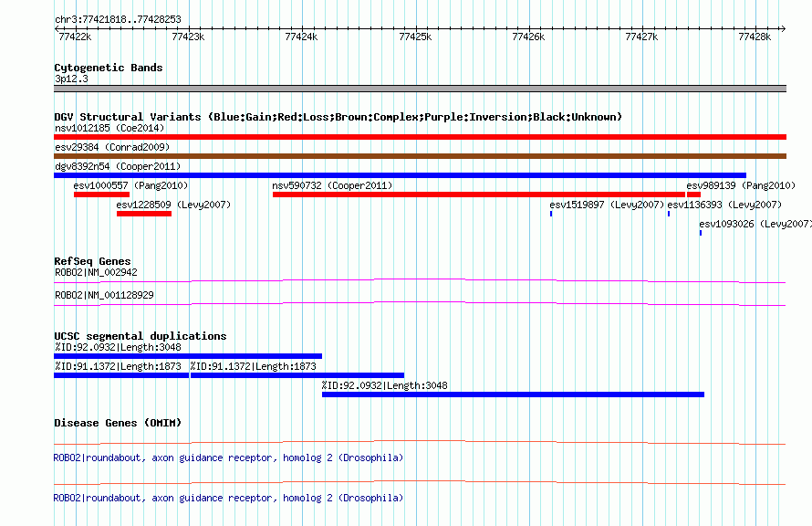This screenshot has width=812, height=526.
Task: Click the gray 3p12.3 cytogenetic band bar
Action: (420, 89)
